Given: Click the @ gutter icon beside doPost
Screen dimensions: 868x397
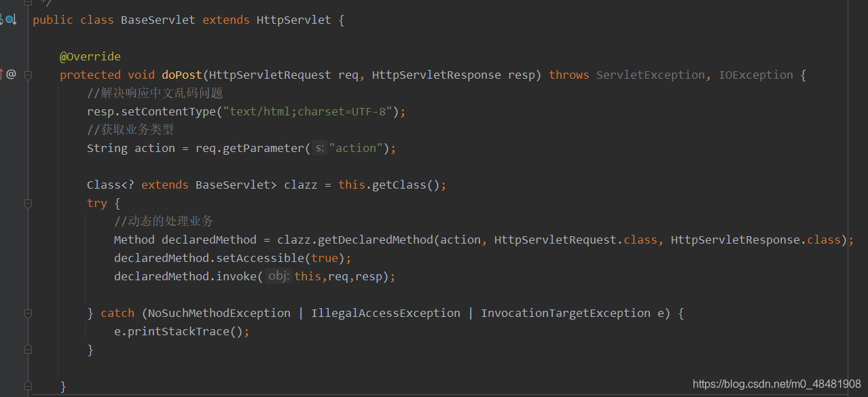Looking at the screenshot, I should (11, 74).
